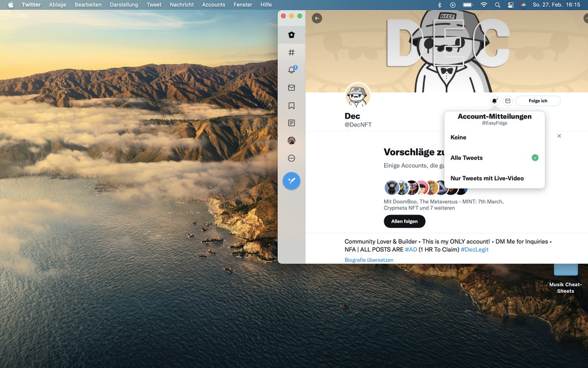The image size is (588, 368).
Task: Click suggested accounts avatar row
Action: click(426, 188)
